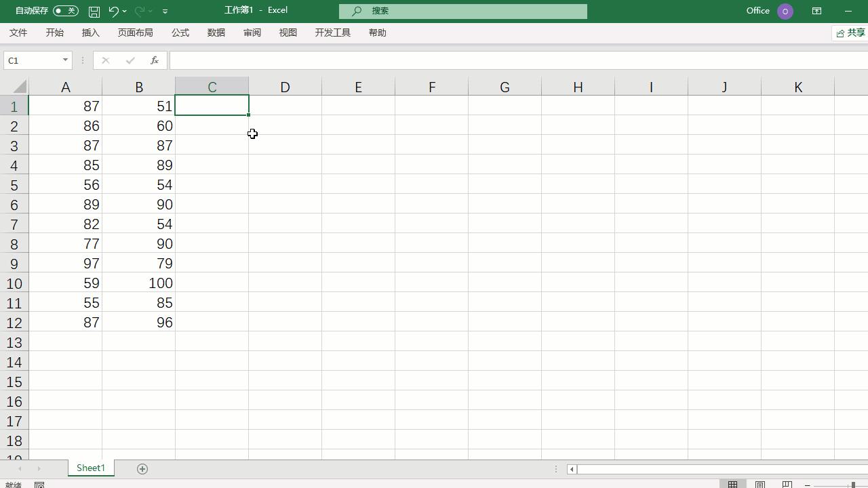
Task: Click the 搜索 search box
Action: [463, 11]
